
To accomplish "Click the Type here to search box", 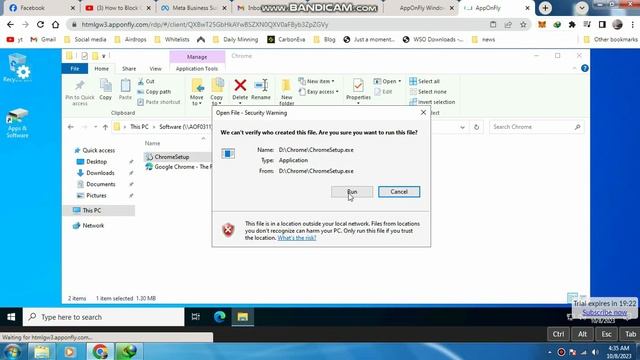I will pos(104,317).
